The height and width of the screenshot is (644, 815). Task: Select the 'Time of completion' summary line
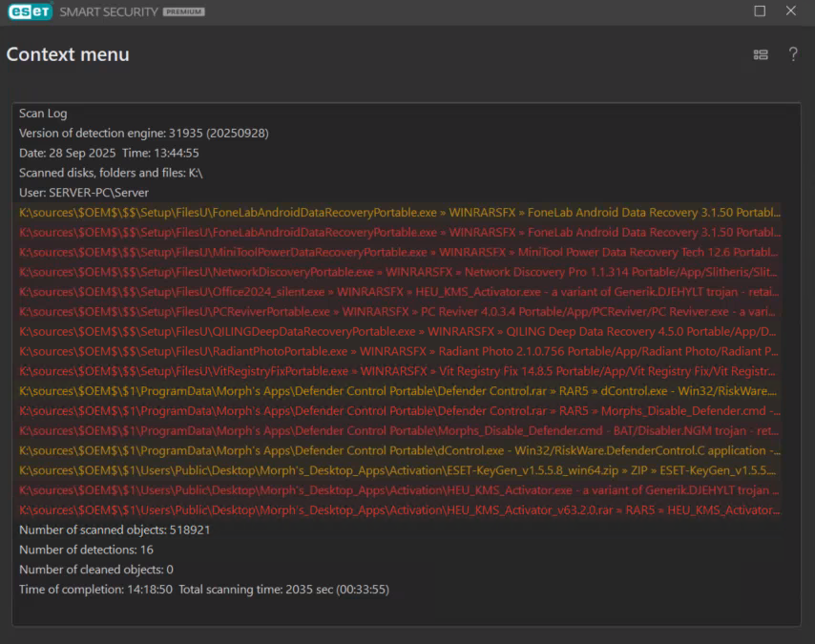tap(203, 590)
